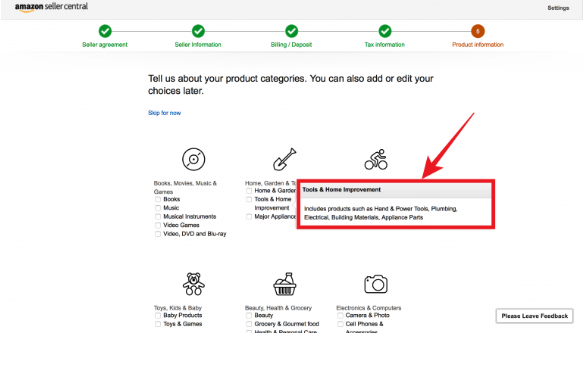Click the cyclist category icon

click(376, 159)
